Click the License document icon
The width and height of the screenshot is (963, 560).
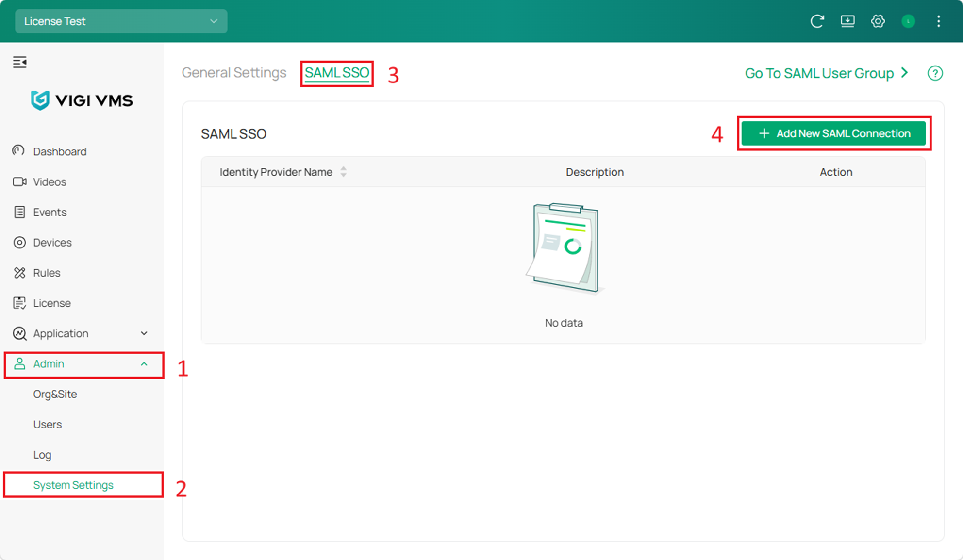19,303
